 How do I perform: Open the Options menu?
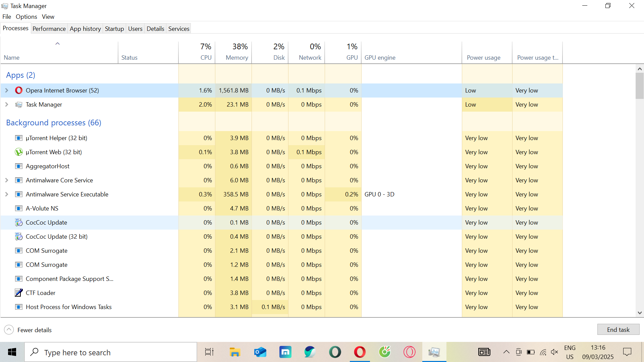[x=26, y=17]
